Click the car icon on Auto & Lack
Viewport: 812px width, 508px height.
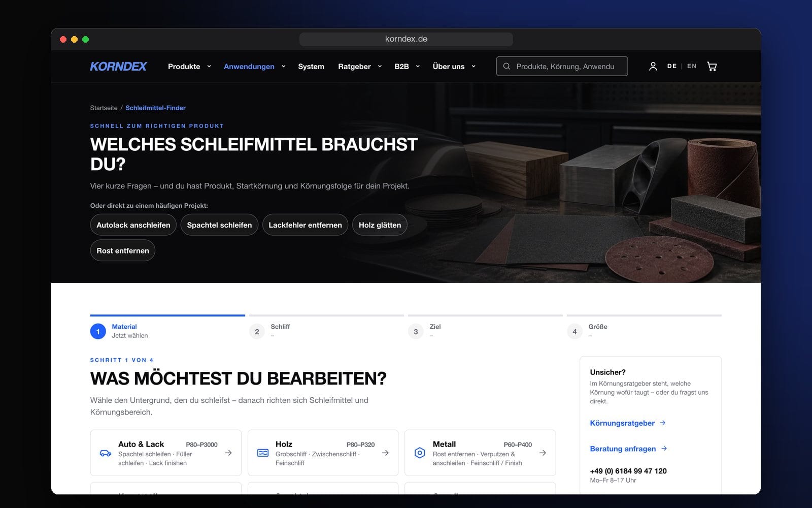[x=106, y=453]
